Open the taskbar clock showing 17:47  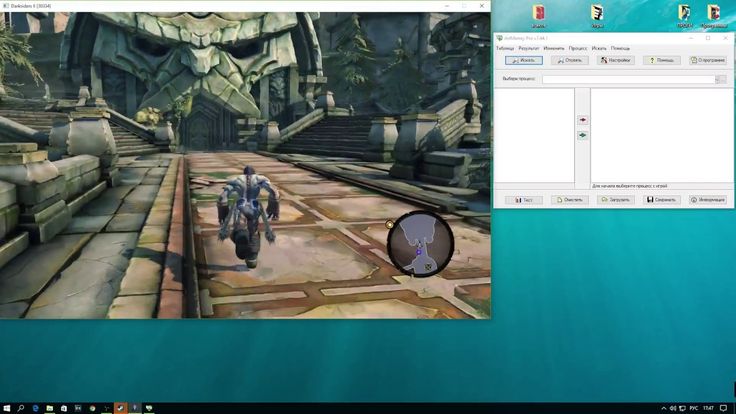[708, 408]
